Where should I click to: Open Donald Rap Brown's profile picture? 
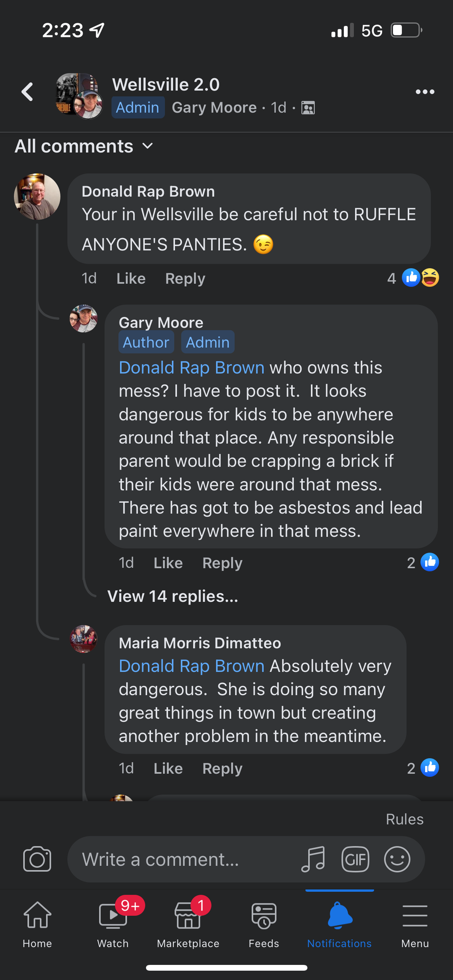(37, 196)
